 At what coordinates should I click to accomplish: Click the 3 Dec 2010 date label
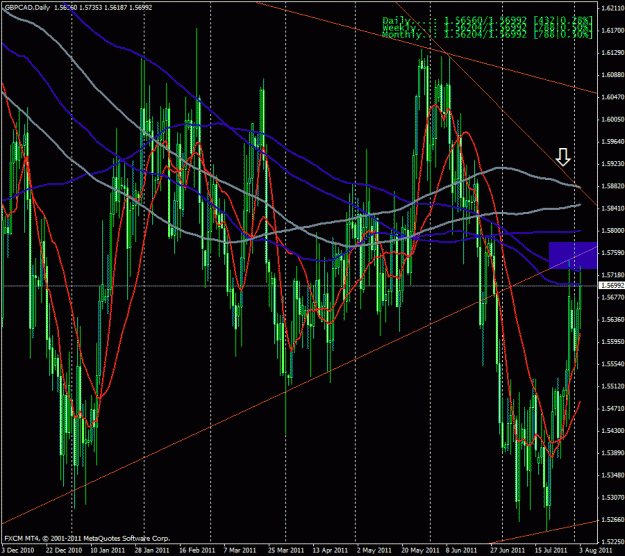[18, 550]
